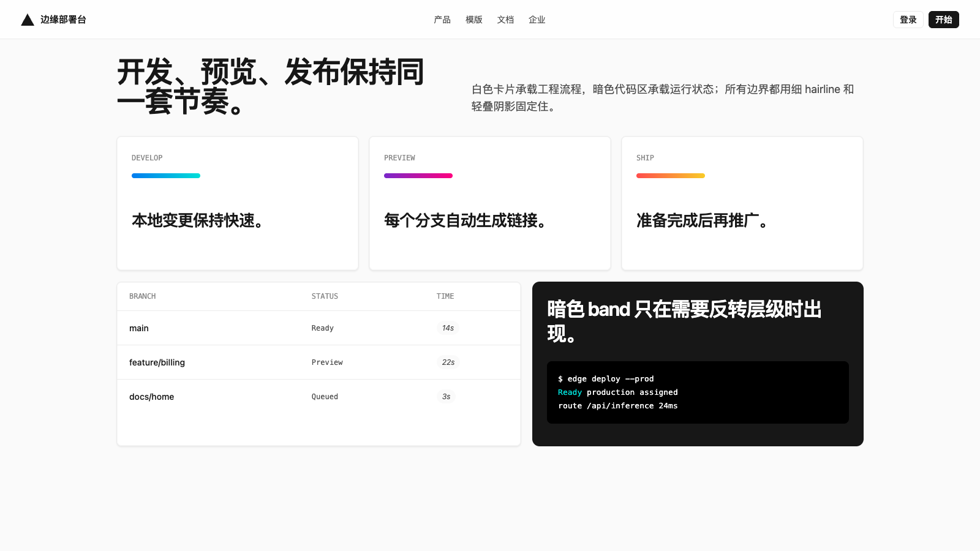Click the DEVELOP card label
980x551 pixels.
(x=147, y=158)
